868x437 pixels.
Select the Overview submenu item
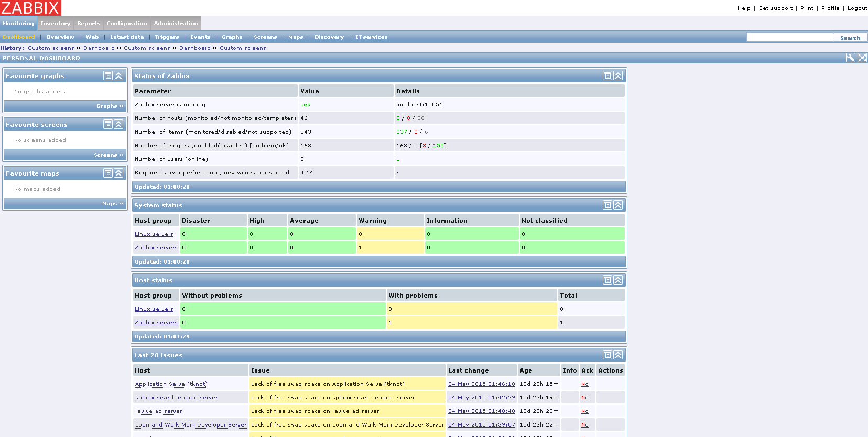[60, 37]
